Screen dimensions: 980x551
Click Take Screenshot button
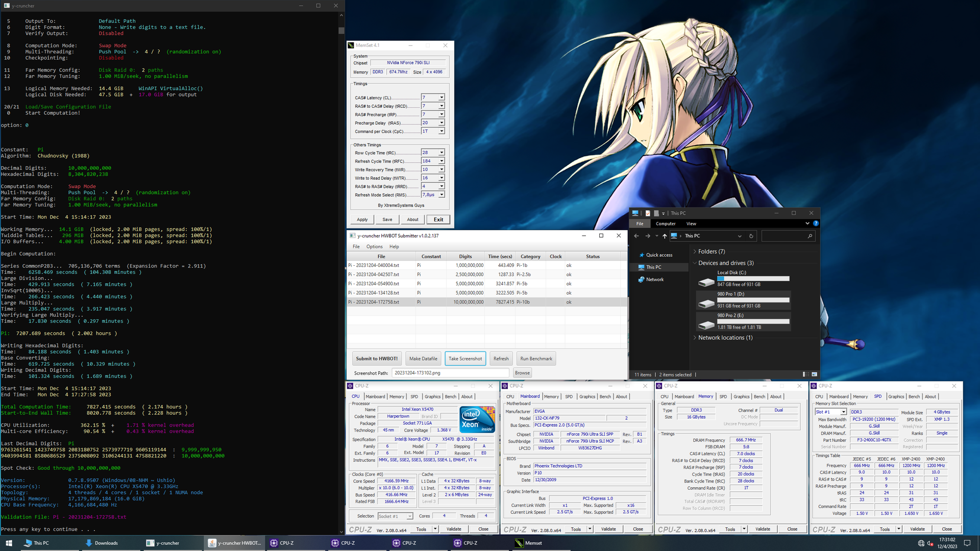(465, 359)
